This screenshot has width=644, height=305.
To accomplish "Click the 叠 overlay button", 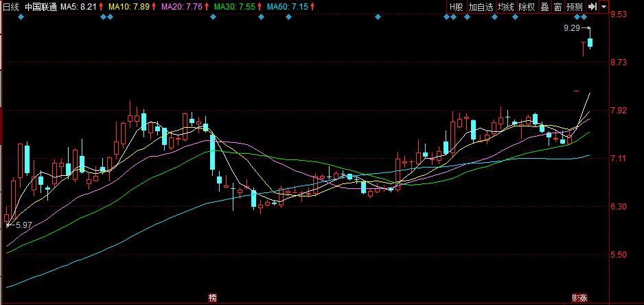I will click(544, 7).
